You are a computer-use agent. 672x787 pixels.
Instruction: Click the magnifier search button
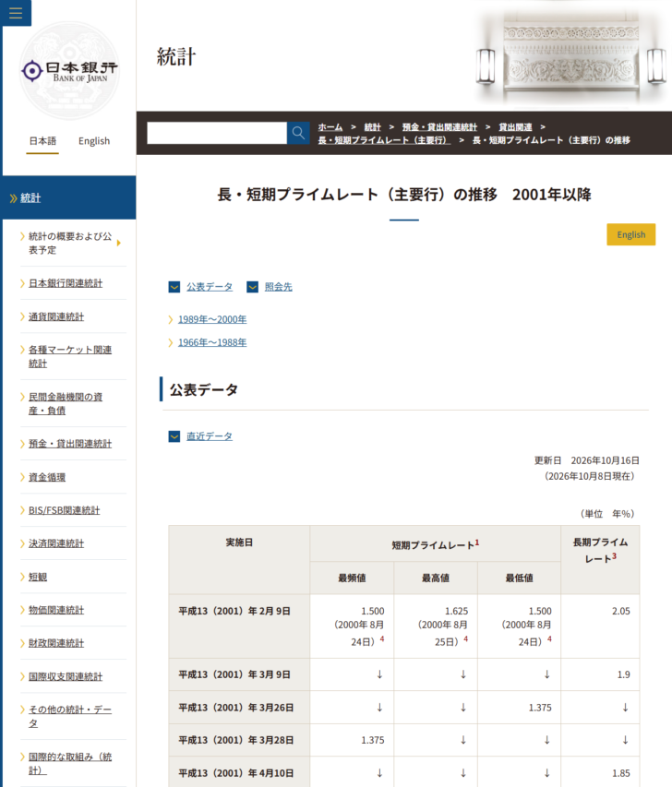pos(298,133)
